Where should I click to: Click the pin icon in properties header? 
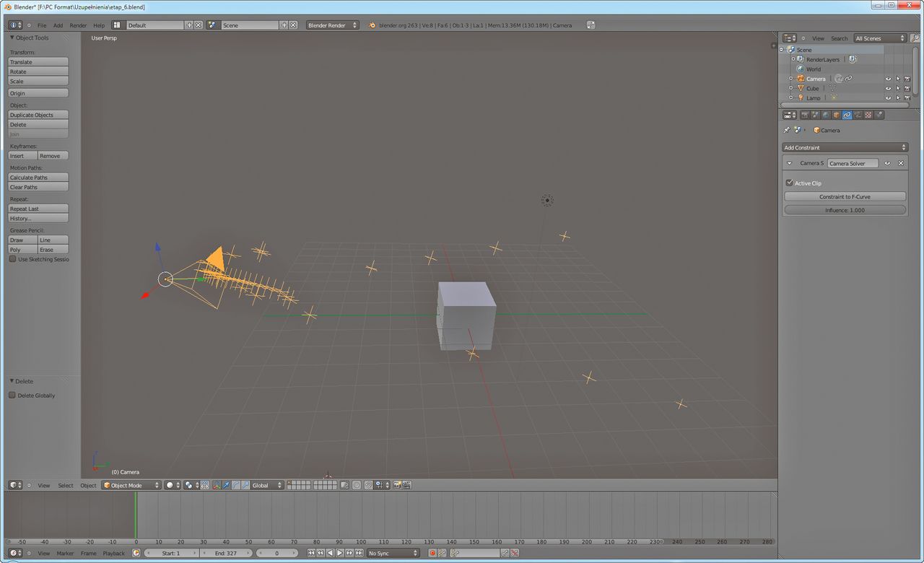[x=787, y=130]
